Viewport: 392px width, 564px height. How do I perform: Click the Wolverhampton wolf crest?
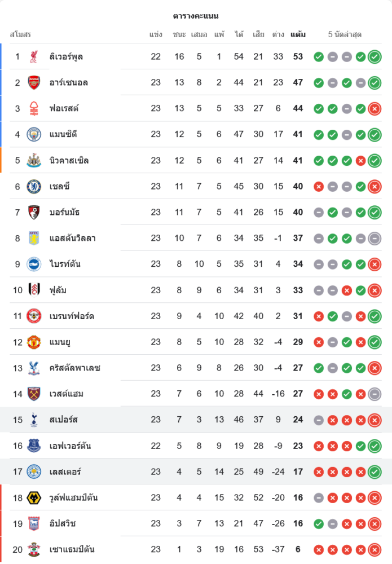pyautogui.click(x=34, y=497)
